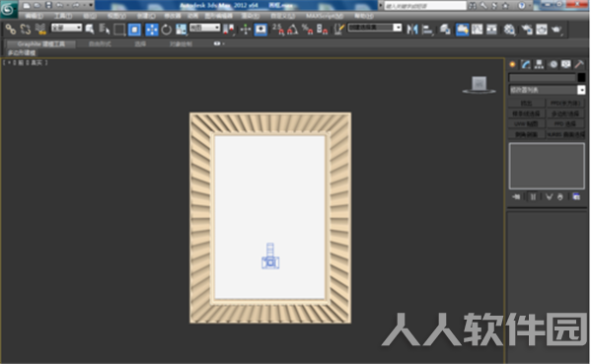The width and height of the screenshot is (592, 364).
Task: Toggle the 2.5D Snaps button
Action: 278,29
